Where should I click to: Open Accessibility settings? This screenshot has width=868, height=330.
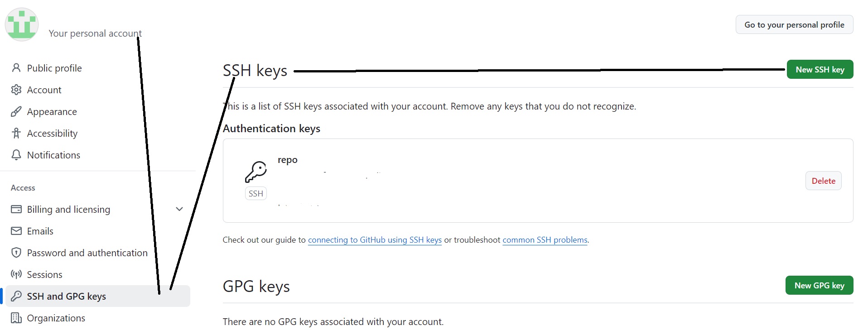pos(52,133)
